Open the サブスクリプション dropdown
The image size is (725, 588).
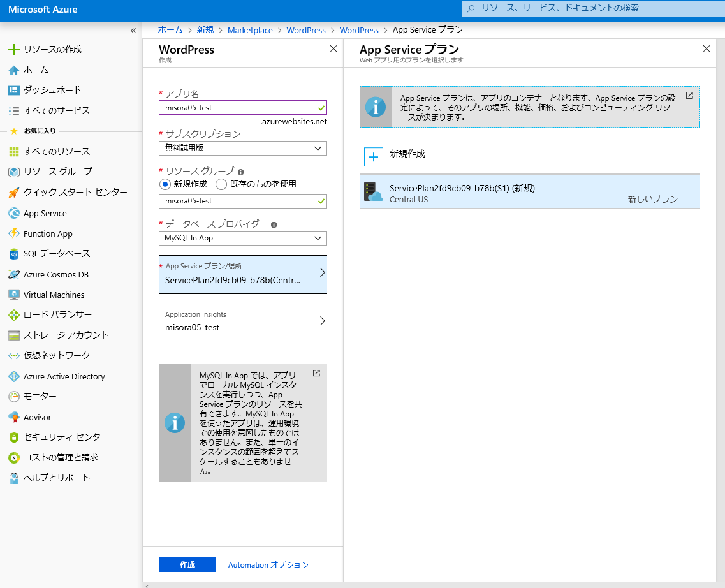click(242, 148)
